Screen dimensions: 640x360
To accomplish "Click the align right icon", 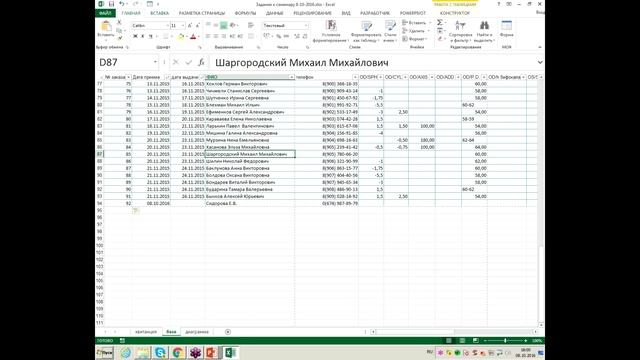I will pyautogui.click(x=224, y=36).
